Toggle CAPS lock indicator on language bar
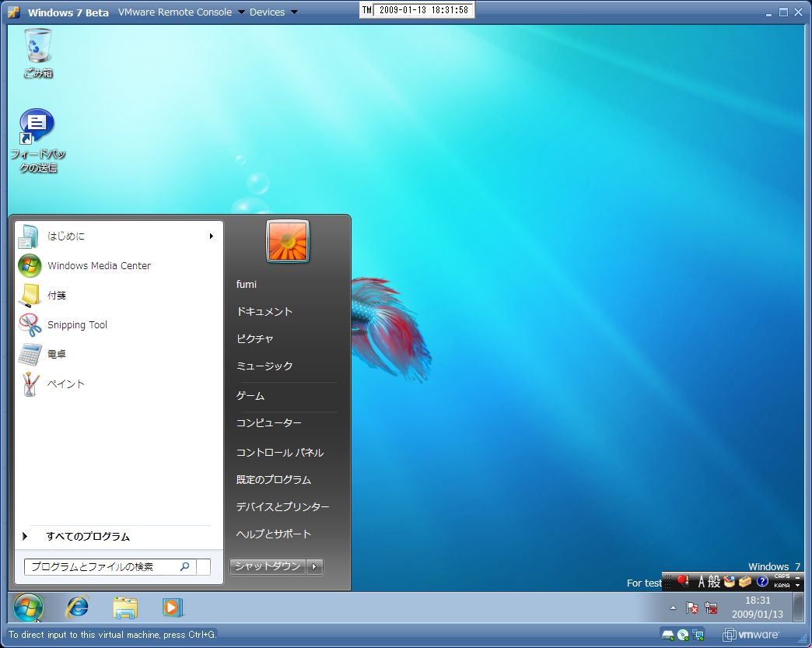This screenshot has width=812, height=648. [782, 576]
